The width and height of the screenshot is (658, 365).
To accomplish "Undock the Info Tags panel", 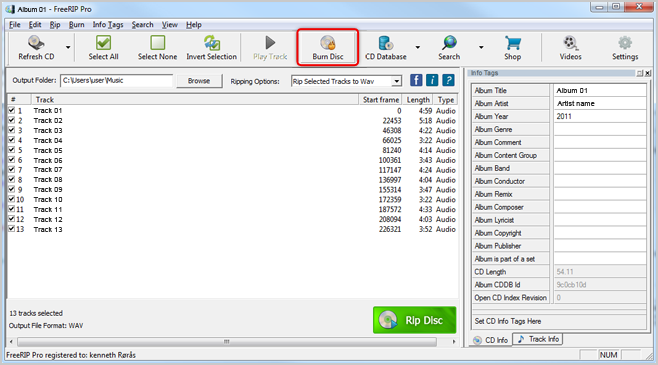I will tap(640, 73).
